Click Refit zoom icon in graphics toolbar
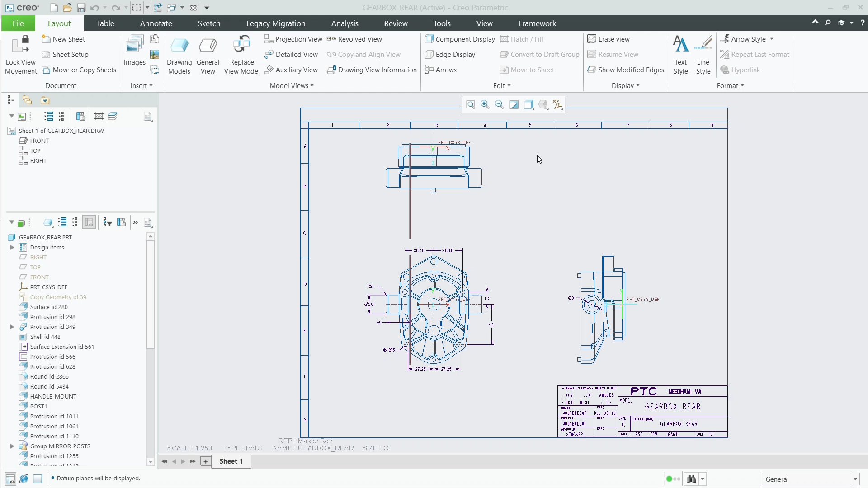 point(471,105)
